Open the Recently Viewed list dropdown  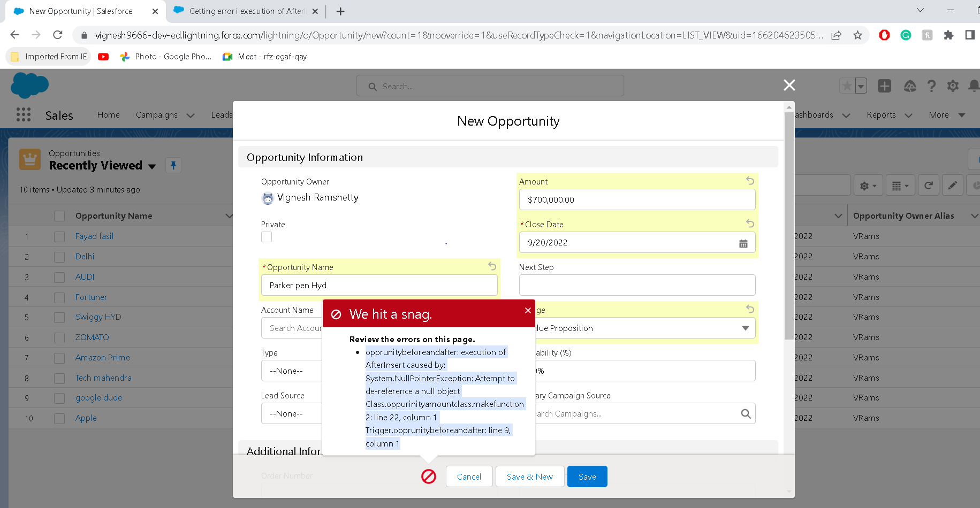click(x=152, y=166)
